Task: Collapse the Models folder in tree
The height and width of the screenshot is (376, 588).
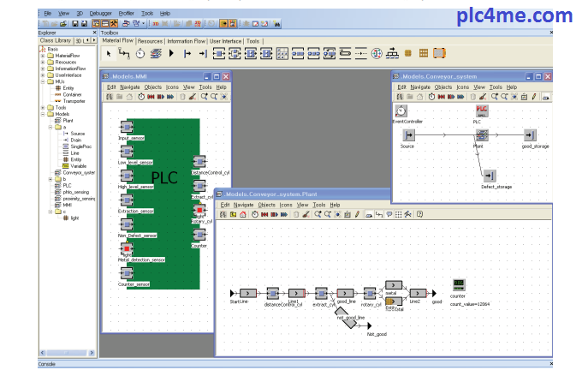Action: pyautogui.click(x=43, y=114)
